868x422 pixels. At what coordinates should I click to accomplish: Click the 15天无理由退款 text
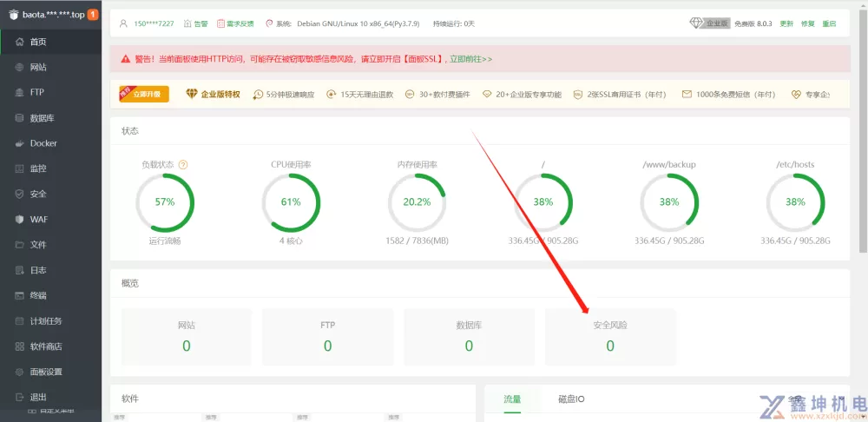366,95
